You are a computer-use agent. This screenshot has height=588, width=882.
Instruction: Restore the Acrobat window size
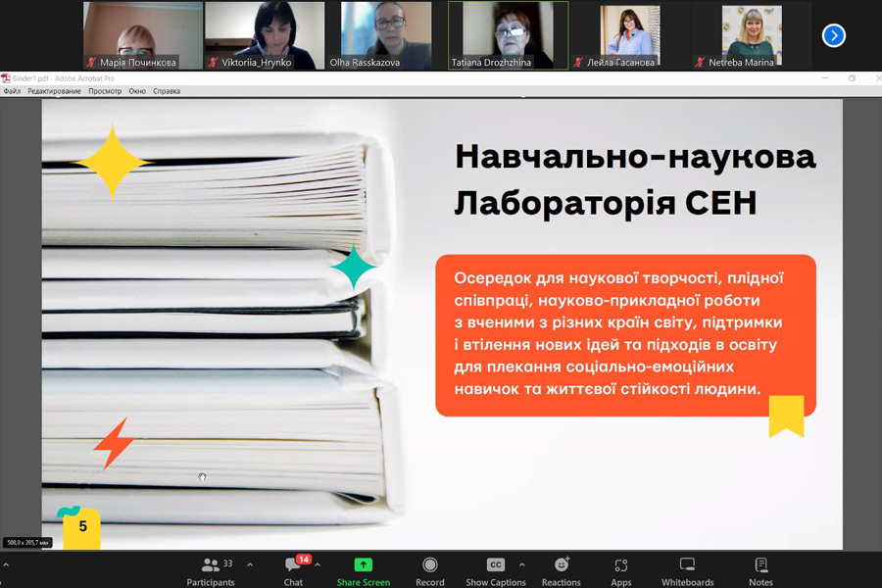pos(853,78)
